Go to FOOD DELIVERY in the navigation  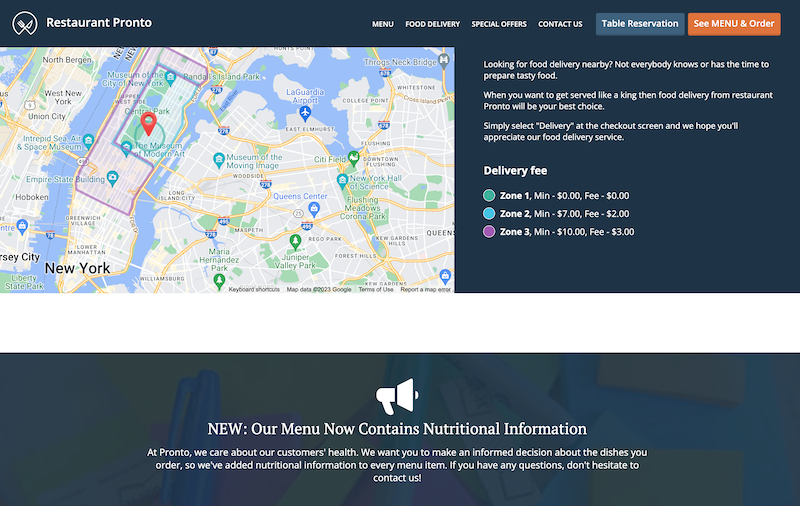[432, 24]
